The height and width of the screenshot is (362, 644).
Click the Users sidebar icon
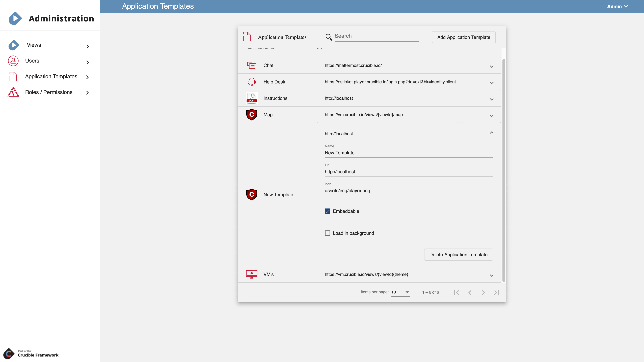point(13,61)
